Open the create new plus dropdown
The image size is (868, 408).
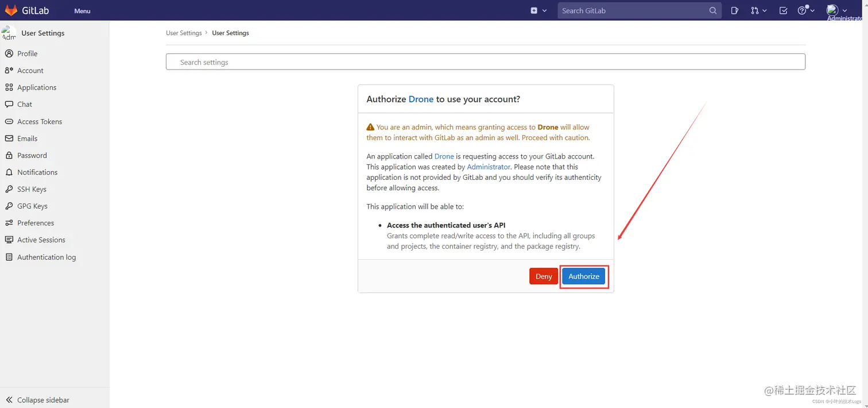538,10
